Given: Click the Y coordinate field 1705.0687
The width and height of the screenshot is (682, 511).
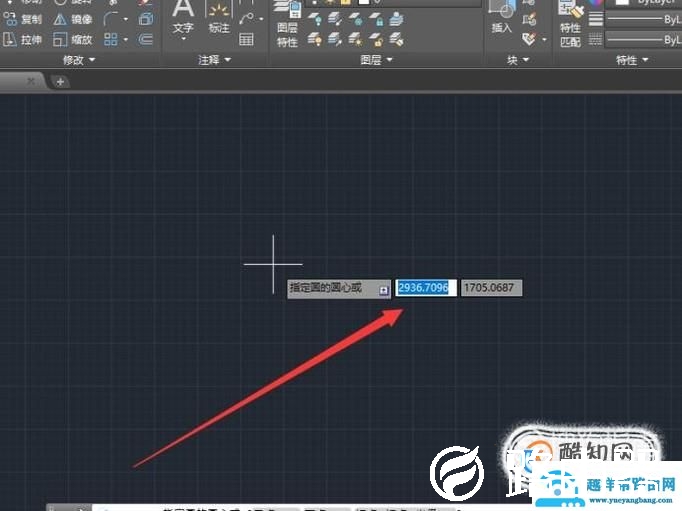Looking at the screenshot, I should point(491,288).
